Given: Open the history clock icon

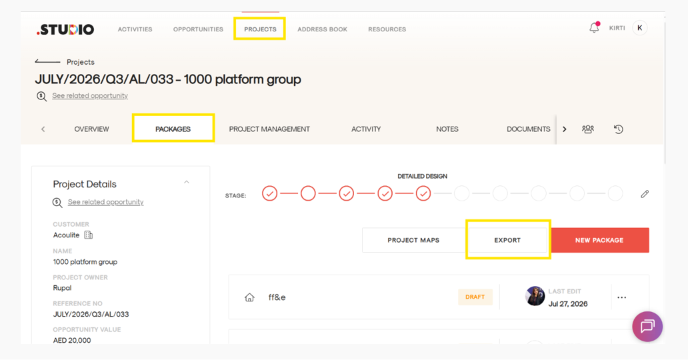Looking at the screenshot, I should [x=619, y=129].
